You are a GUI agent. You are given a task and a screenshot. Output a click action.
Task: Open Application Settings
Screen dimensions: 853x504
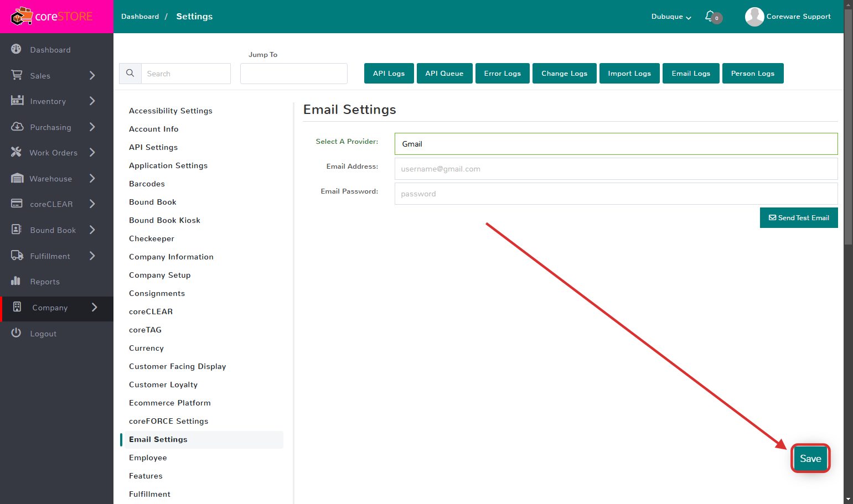coord(168,165)
